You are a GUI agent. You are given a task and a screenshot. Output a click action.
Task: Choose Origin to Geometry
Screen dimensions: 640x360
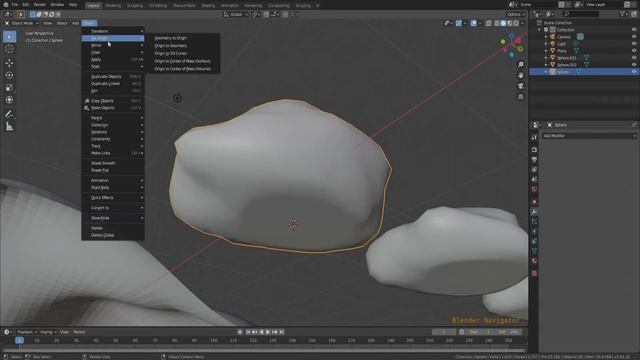(171, 46)
